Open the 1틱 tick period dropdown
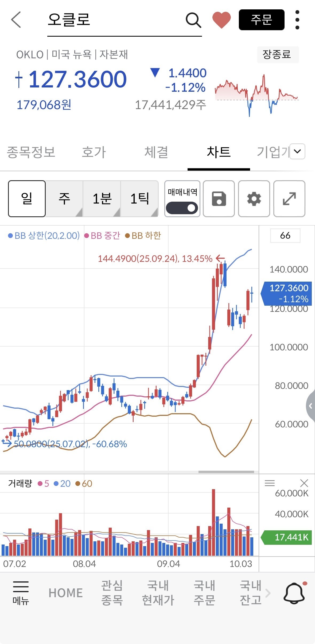Screen dimensions: 315x644 139,198
